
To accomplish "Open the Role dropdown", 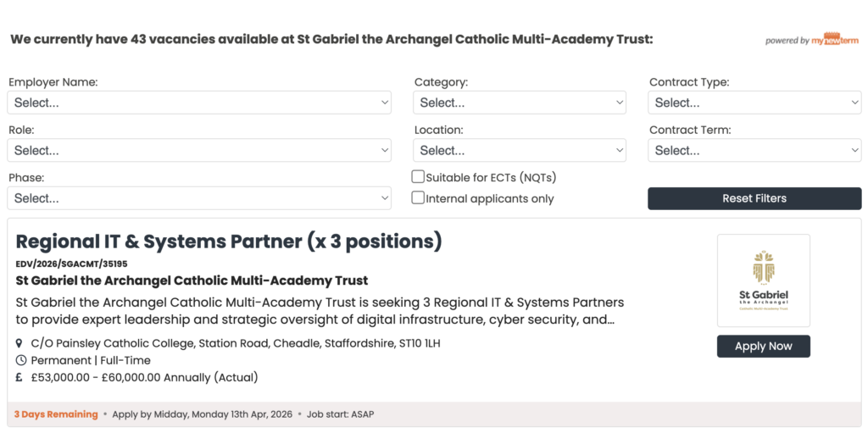I will point(199,150).
